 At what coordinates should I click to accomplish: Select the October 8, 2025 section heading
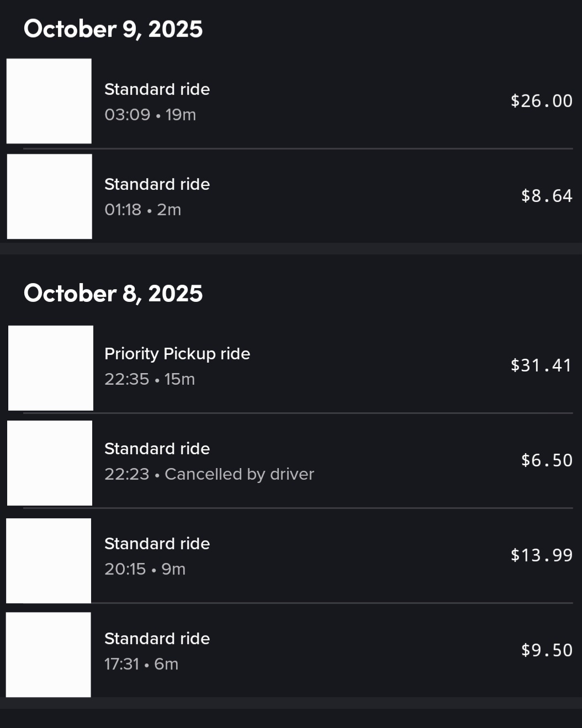click(x=113, y=293)
